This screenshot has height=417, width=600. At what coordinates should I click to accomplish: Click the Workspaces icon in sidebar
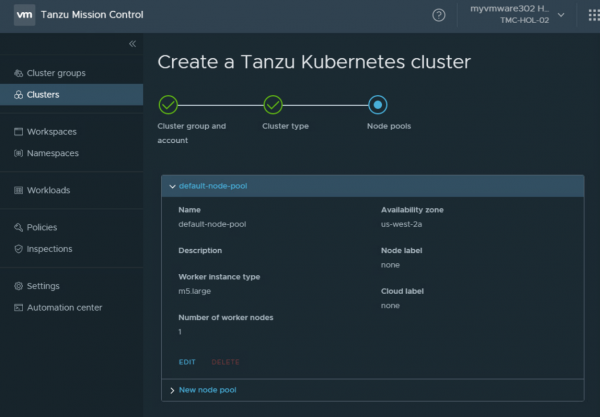18,132
